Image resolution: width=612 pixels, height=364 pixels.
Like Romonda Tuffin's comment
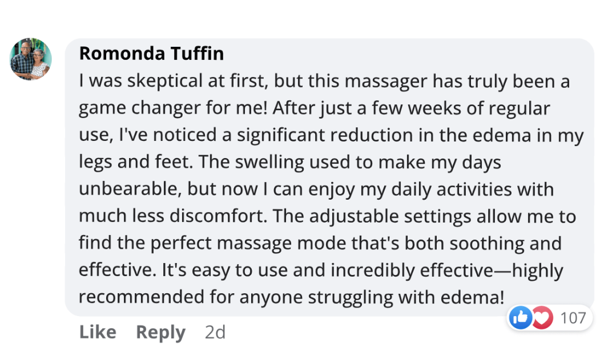pos(98,332)
